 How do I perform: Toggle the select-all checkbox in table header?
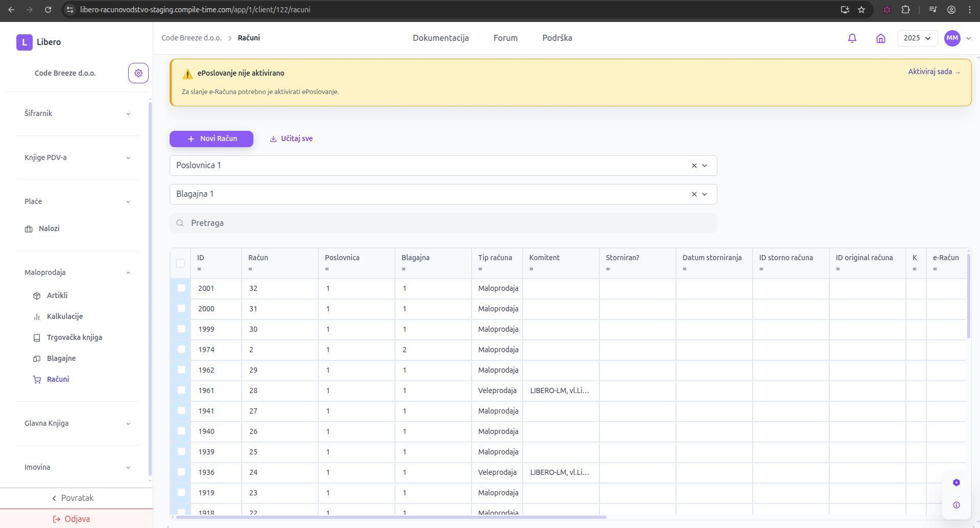point(180,263)
